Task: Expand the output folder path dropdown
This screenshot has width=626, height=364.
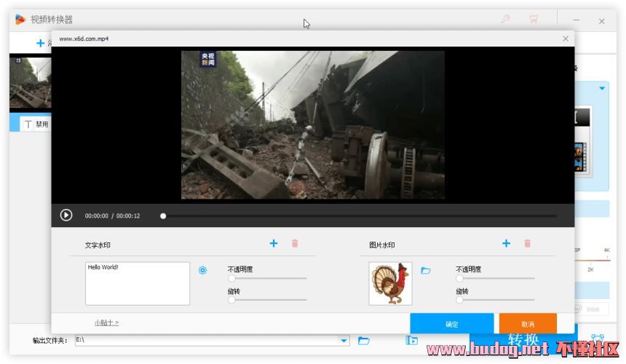Action: tap(344, 341)
